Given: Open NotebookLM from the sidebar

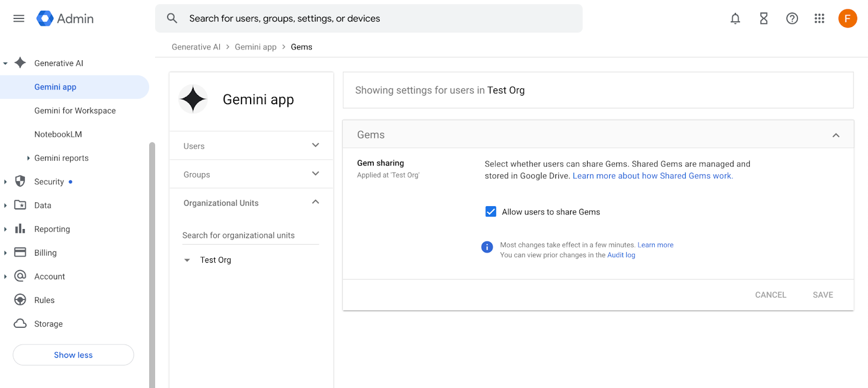Looking at the screenshot, I should tap(58, 134).
